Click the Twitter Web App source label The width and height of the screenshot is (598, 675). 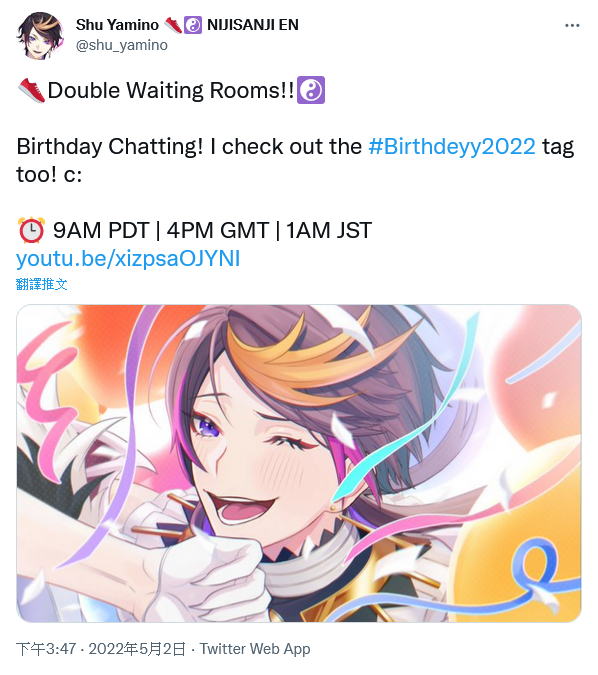[x=255, y=649]
